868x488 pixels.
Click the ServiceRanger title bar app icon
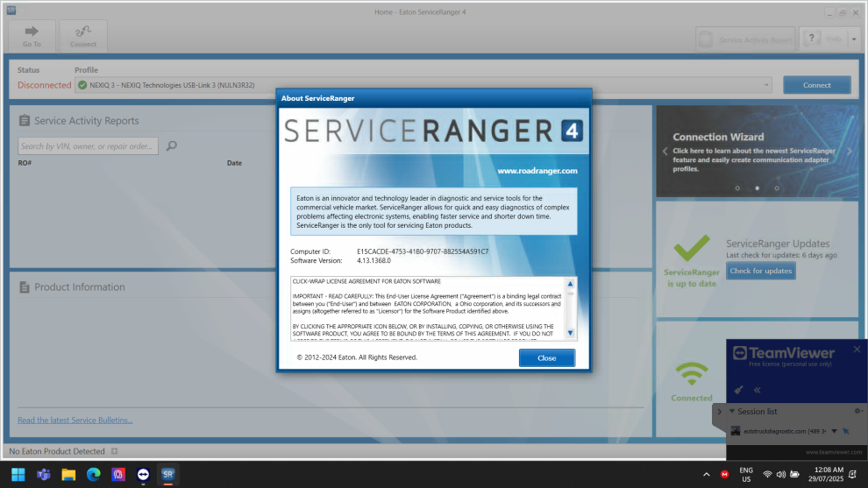tap(11, 11)
